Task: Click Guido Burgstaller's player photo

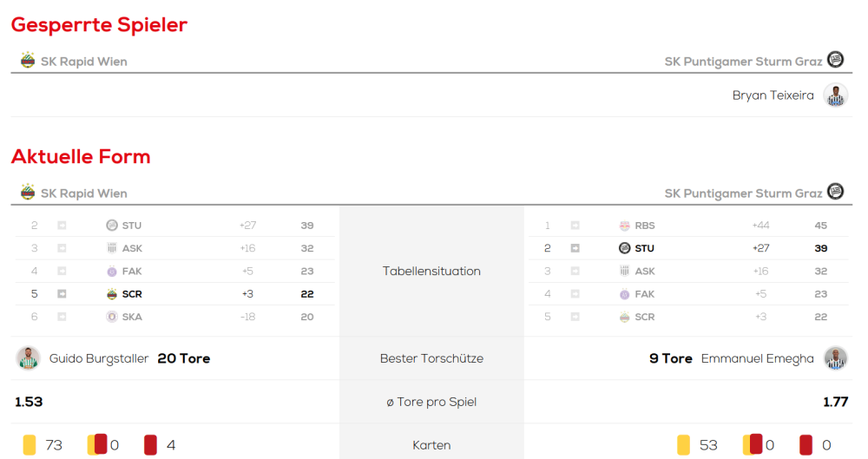Action: [x=28, y=358]
